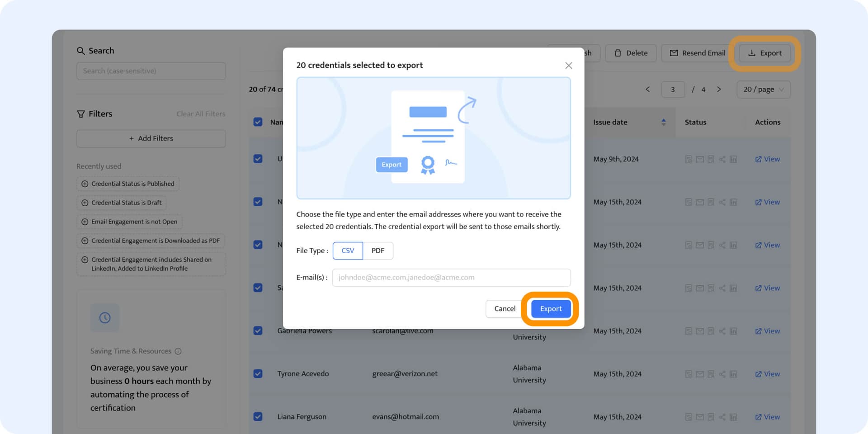Click the blue Export button in dialog
Screen dimensions: 868x434
pos(550,309)
